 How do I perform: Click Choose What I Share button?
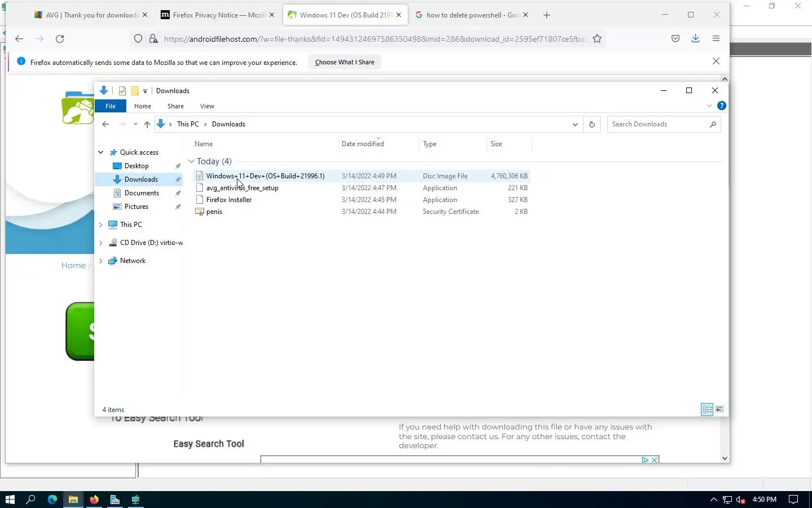click(x=345, y=62)
